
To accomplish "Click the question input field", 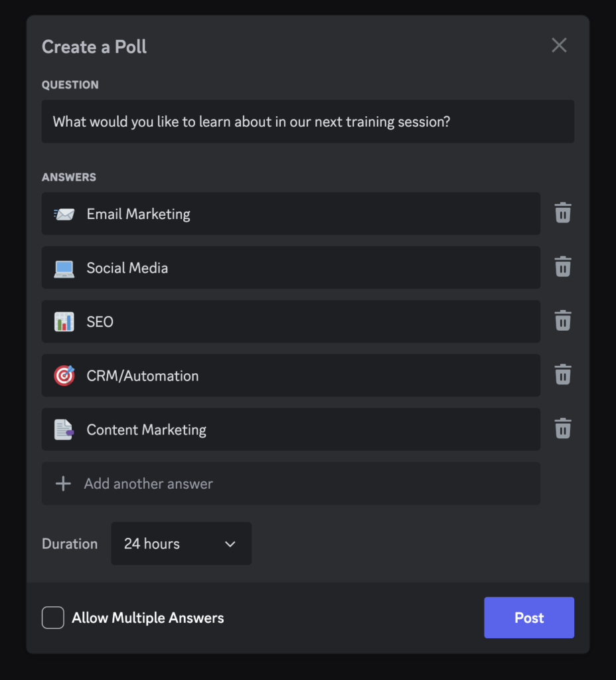I will [307, 122].
